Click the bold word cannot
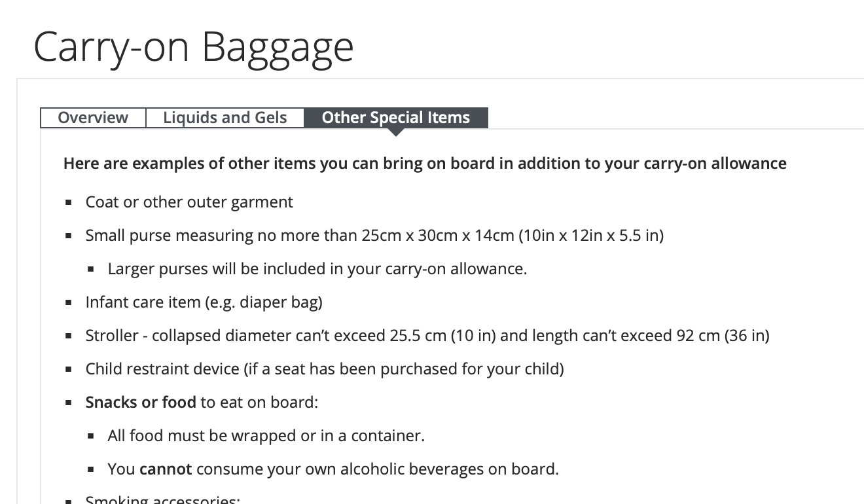 point(166,469)
